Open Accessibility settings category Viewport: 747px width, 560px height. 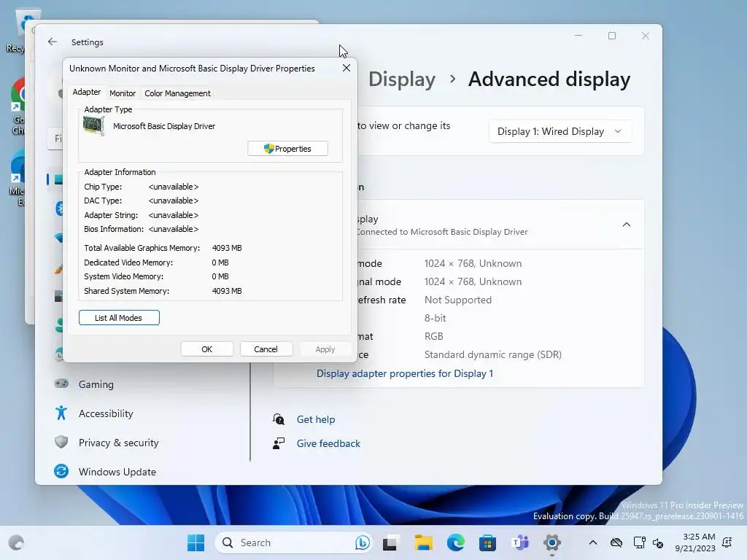click(106, 413)
